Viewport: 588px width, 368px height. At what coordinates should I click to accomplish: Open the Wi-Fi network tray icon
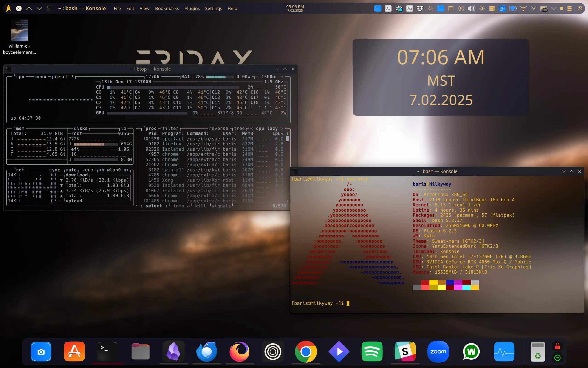523,9
